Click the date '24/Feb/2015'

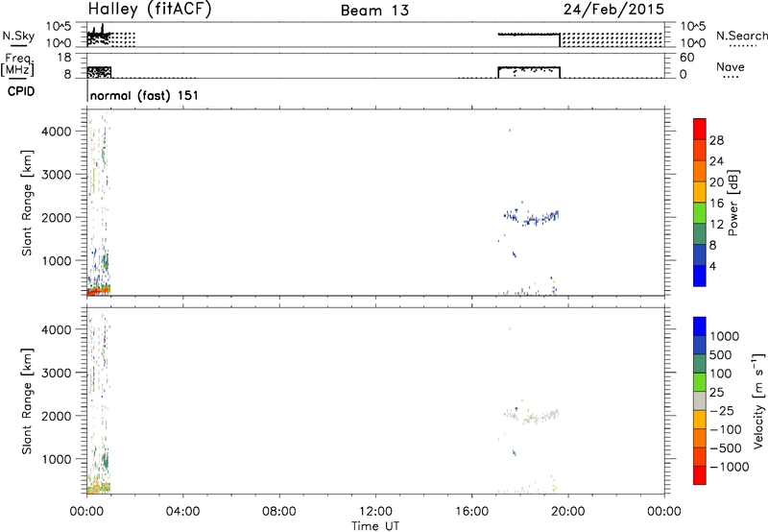tap(613, 9)
